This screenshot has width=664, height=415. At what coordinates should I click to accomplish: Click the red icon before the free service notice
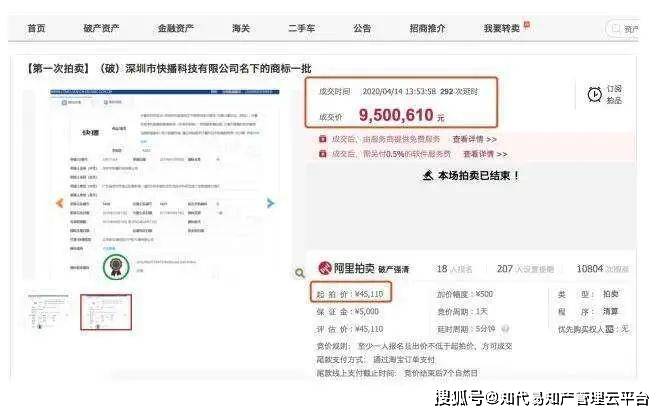[x=323, y=139]
